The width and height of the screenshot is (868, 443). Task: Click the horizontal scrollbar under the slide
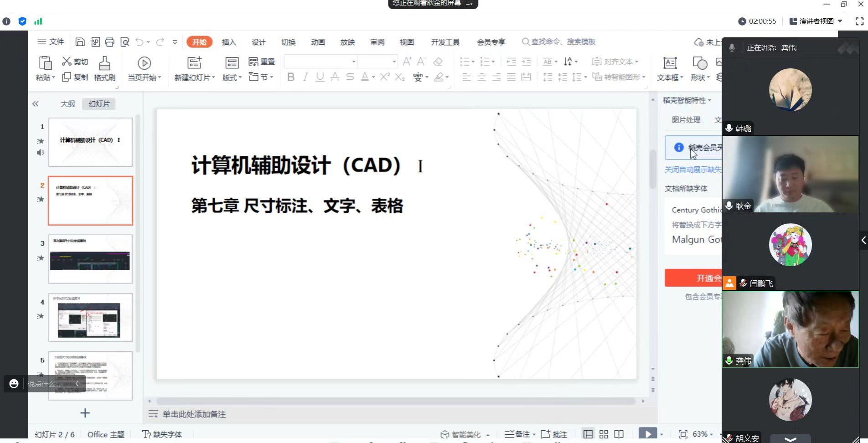[x=396, y=401]
